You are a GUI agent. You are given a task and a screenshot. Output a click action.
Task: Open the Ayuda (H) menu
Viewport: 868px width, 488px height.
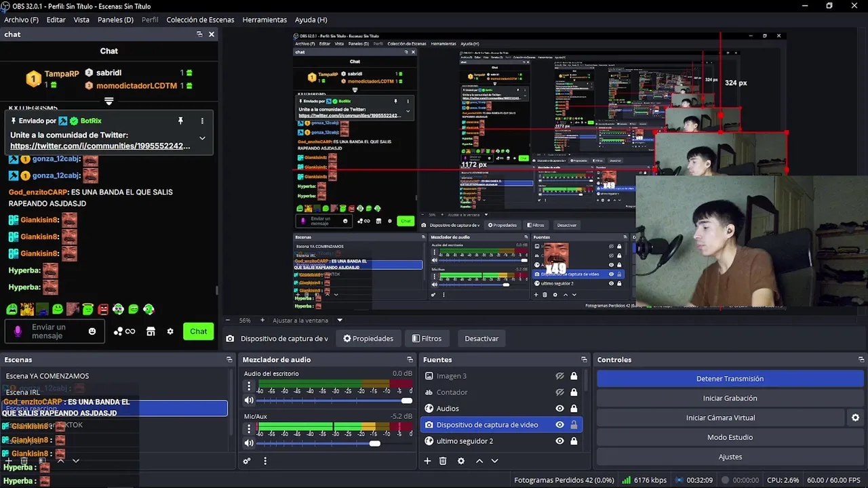pos(311,20)
